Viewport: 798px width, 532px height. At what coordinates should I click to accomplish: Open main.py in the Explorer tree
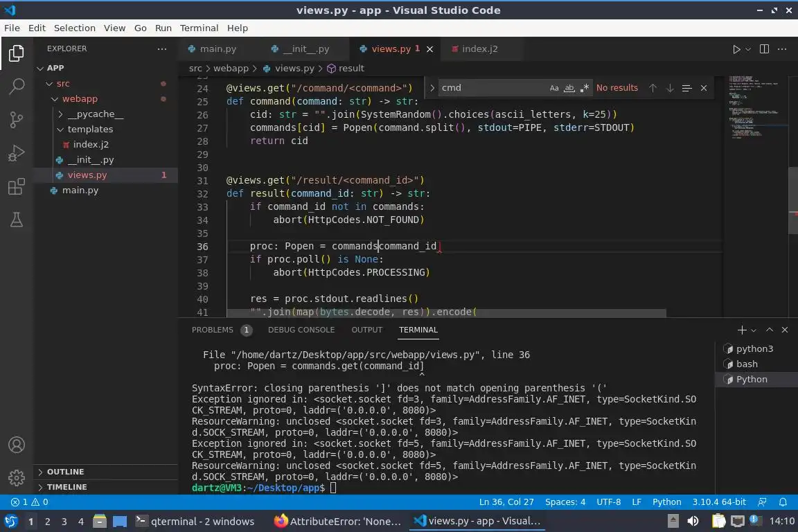point(80,190)
